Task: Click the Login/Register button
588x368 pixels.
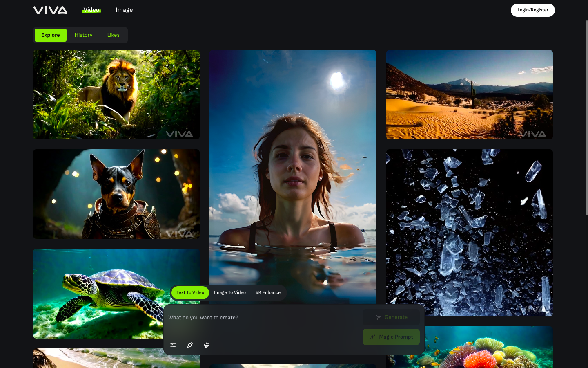Action: [532, 10]
